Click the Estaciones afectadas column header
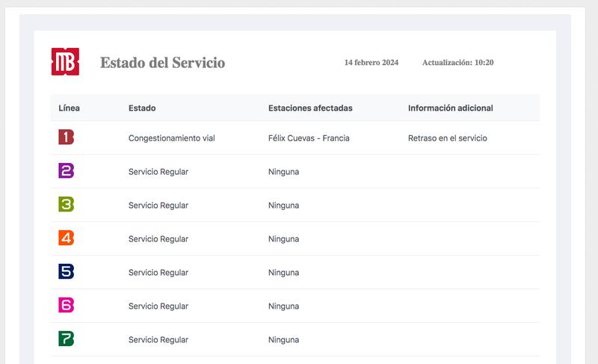The height and width of the screenshot is (364, 598). tap(310, 108)
